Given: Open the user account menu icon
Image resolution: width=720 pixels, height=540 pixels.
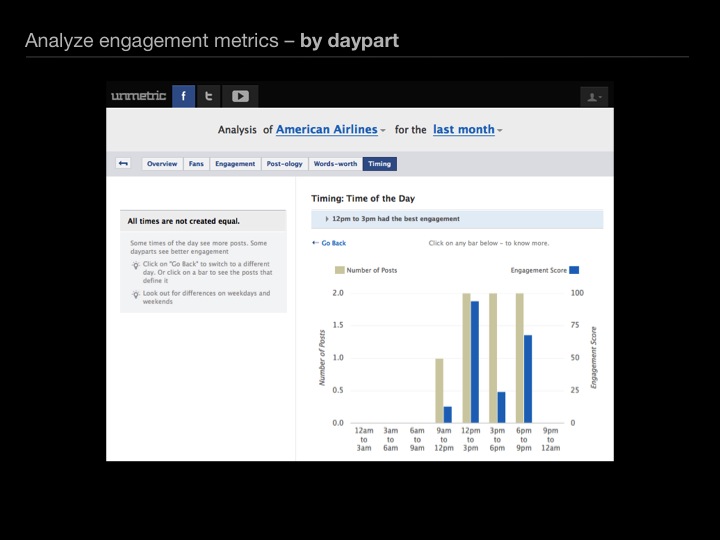Looking at the screenshot, I should pos(594,97).
